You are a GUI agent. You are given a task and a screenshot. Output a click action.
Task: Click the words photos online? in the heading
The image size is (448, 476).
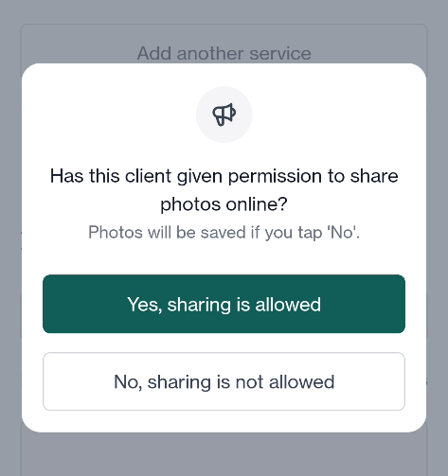tap(224, 204)
